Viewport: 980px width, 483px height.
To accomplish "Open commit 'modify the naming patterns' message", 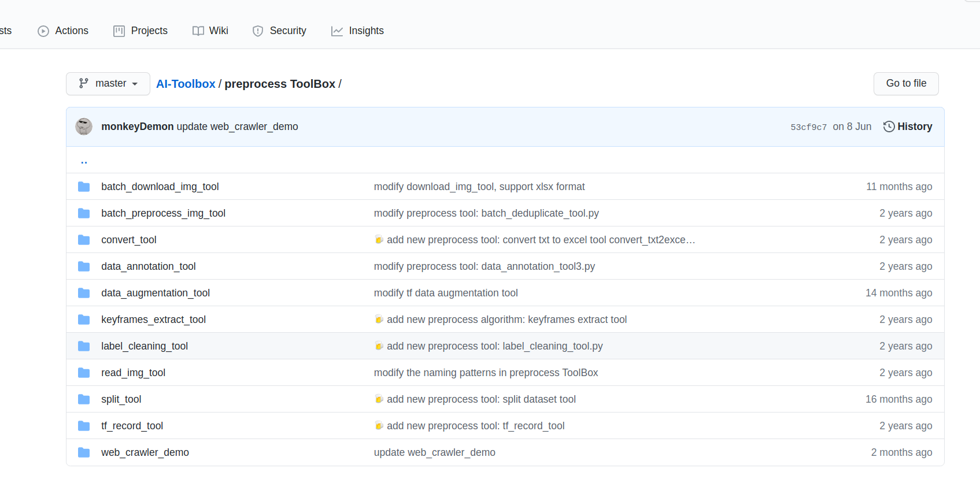I will [486, 373].
